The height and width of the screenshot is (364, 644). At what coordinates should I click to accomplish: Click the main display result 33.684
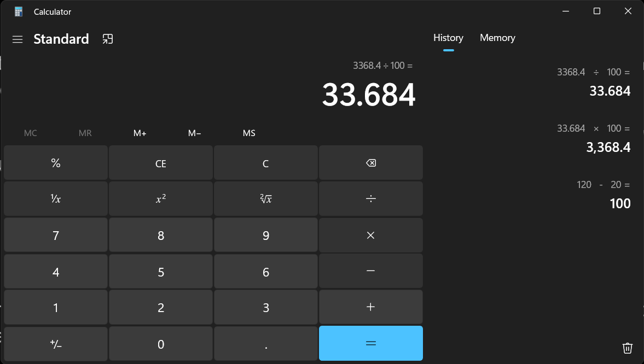pyautogui.click(x=368, y=95)
